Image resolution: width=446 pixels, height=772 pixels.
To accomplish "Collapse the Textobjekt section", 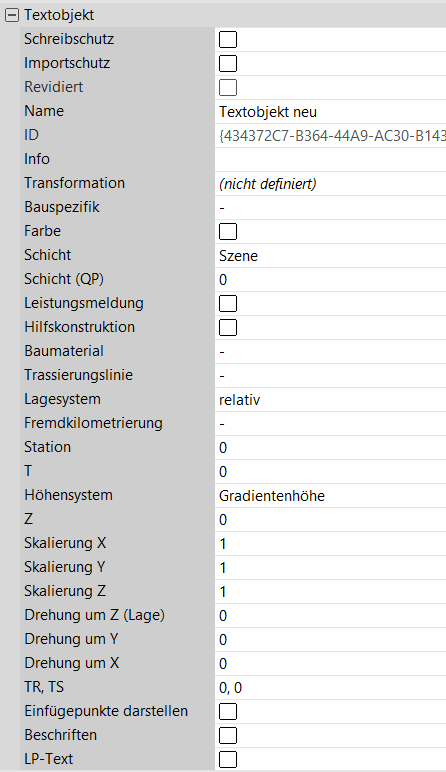I will point(12,16).
